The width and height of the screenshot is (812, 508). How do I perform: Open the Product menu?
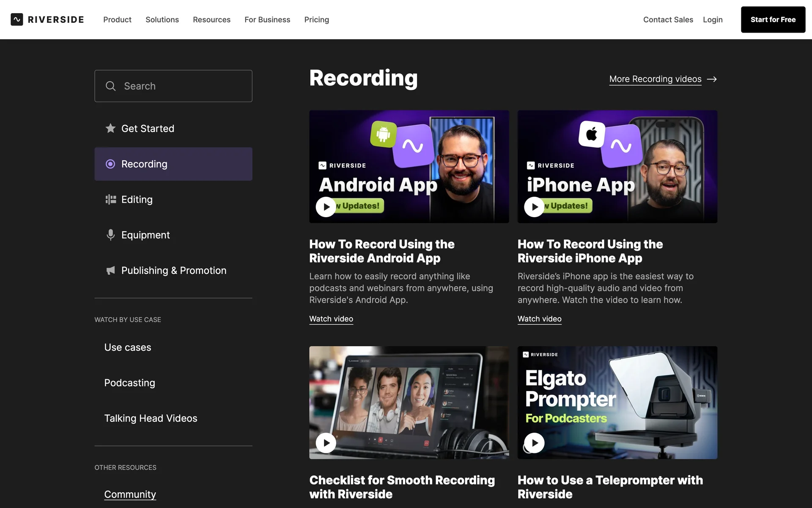pos(117,19)
